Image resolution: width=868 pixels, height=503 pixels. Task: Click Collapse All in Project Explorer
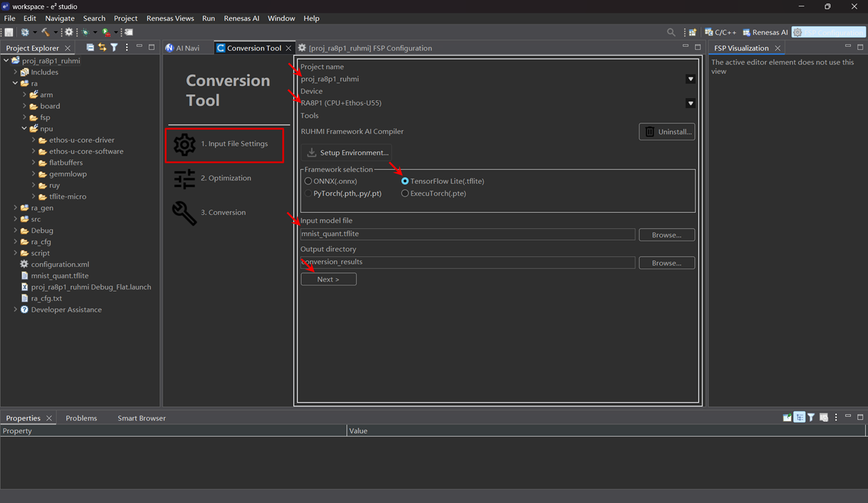click(x=90, y=47)
